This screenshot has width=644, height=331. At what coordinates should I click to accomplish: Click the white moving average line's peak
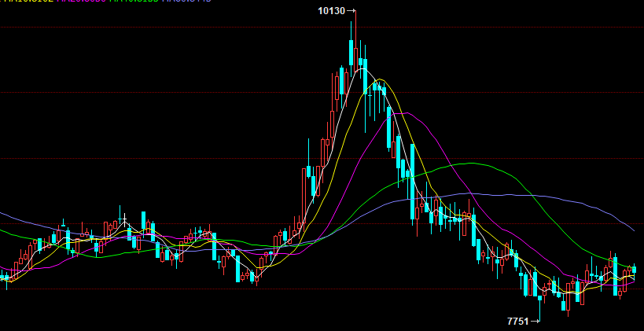[362, 69]
